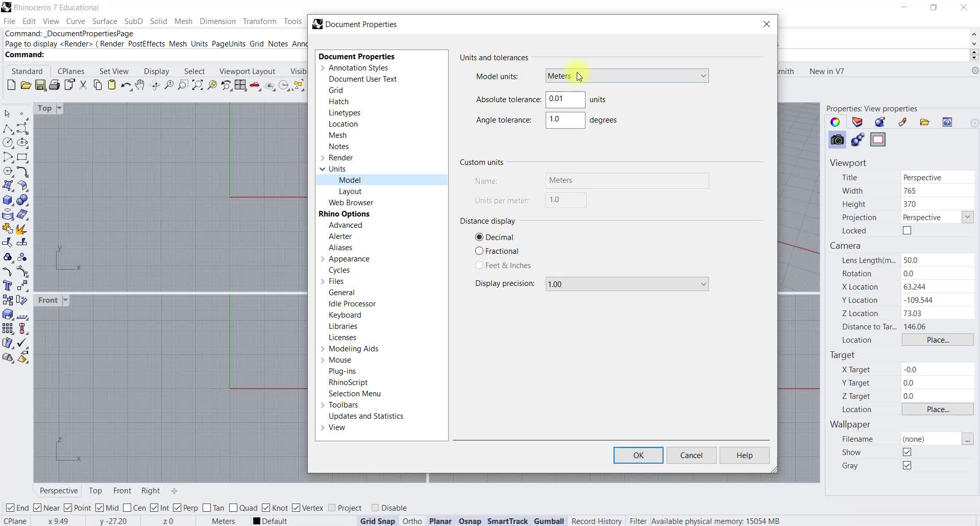The width and height of the screenshot is (980, 526).
Task: Open the Layers panel icon
Action: [857, 122]
